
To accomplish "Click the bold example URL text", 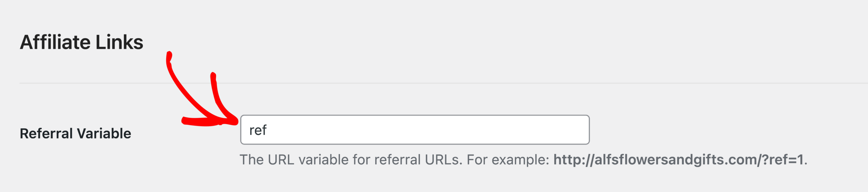I will (678, 160).
